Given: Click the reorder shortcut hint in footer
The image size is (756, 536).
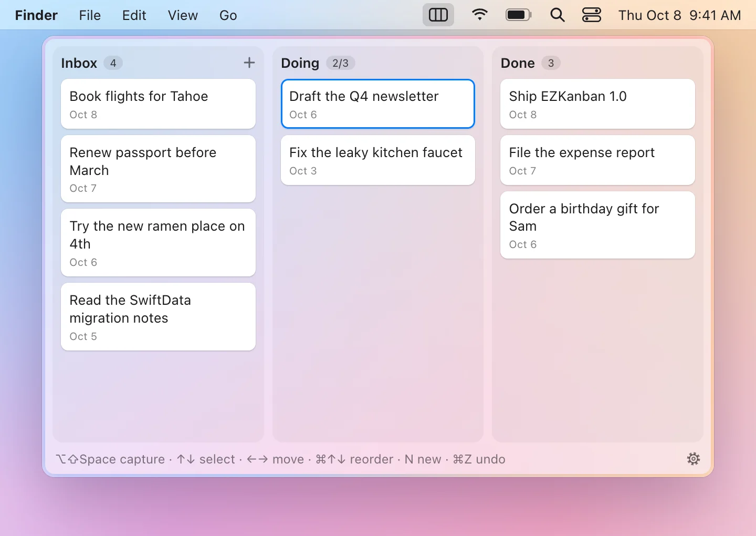Looking at the screenshot, I should [x=354, y=459].
